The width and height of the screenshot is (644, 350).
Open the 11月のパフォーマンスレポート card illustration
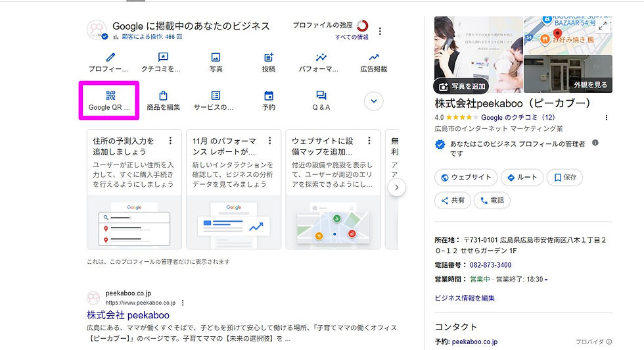[234, 222]
